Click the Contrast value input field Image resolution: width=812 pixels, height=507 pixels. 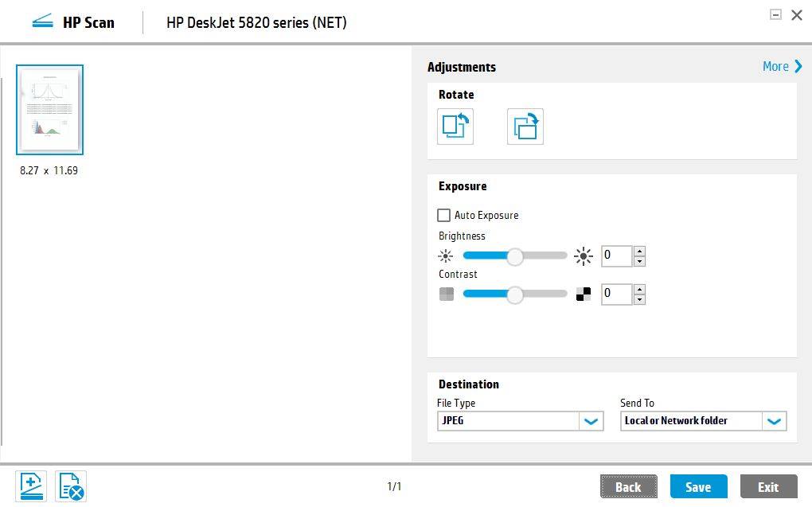(616, 294)
